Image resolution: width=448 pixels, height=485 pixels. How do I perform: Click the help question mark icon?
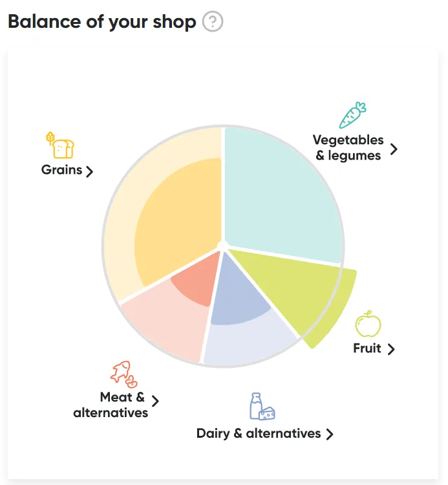pos(213,21)
